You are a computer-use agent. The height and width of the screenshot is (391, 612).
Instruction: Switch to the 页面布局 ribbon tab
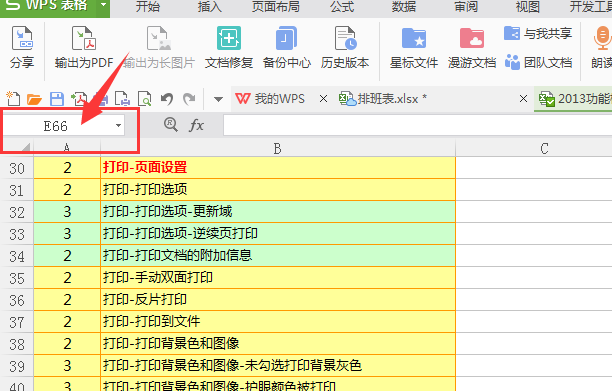pos(276,7)
